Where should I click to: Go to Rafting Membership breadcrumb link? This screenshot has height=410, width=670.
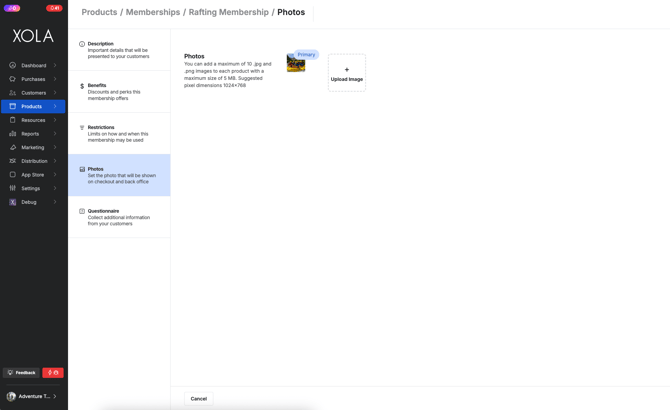229,12
